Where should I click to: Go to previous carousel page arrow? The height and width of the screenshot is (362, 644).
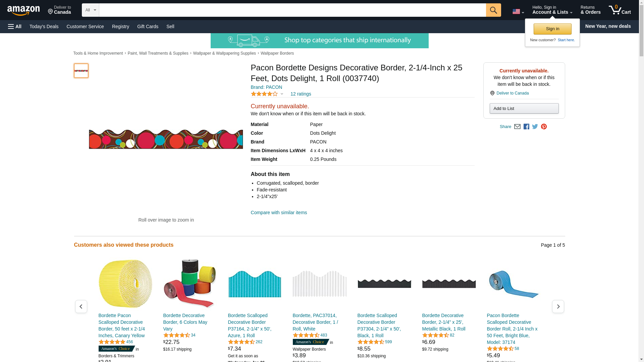tap(81, 307)
